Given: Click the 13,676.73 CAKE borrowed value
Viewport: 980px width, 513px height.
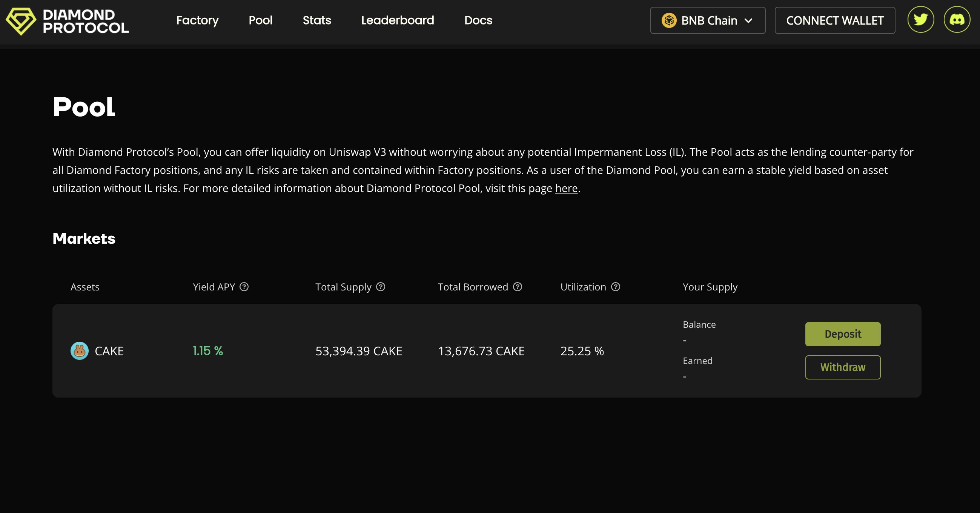Looking at the screenshot, I should click(481, 350).
